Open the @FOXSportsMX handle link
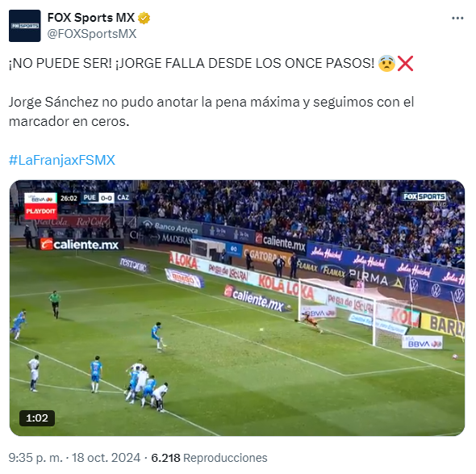Image resolution: width=476 pixels, height=474 pixels. coord(92,34)
